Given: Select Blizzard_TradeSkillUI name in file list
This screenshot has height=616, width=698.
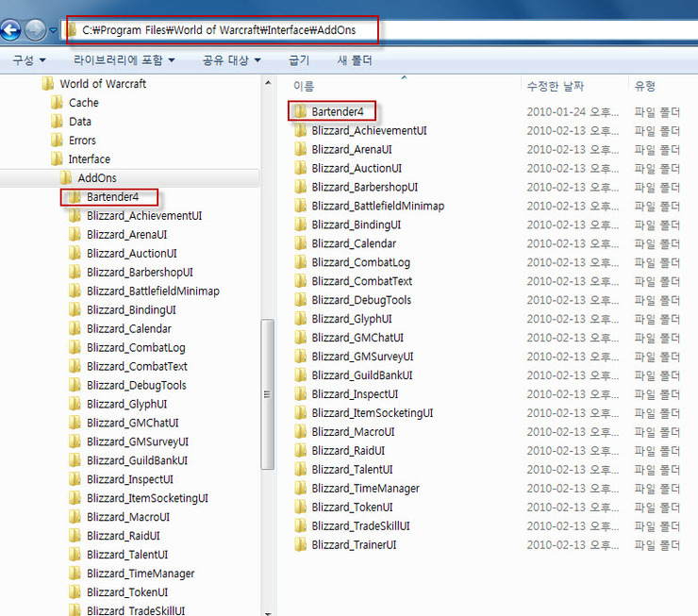Looking at the screenshot, I should [x=360, y=526].
